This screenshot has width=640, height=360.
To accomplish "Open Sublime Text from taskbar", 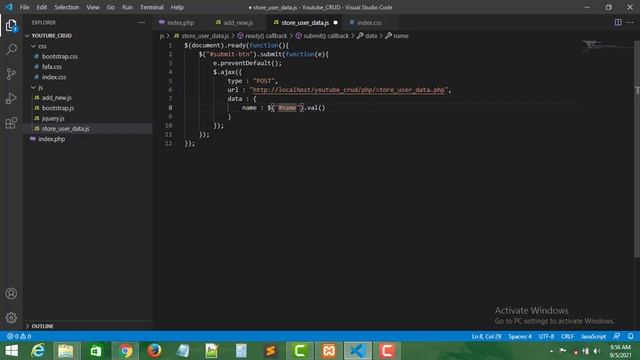I will coord(271,351).
